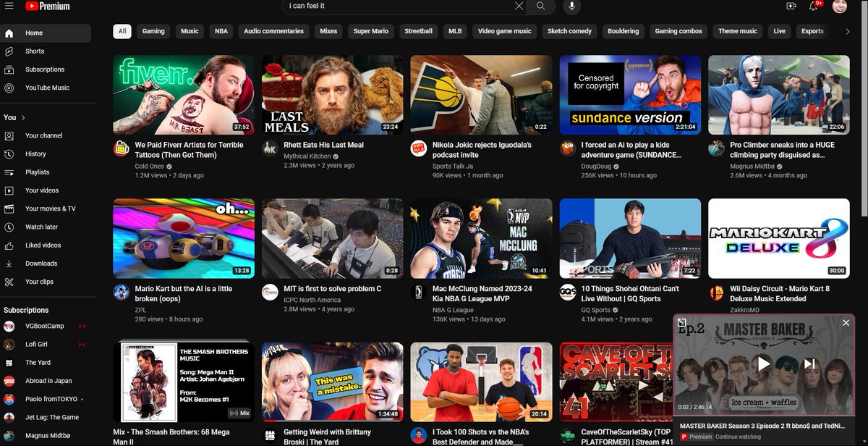Show more category chips with right arrow

[x=847, y=31]
